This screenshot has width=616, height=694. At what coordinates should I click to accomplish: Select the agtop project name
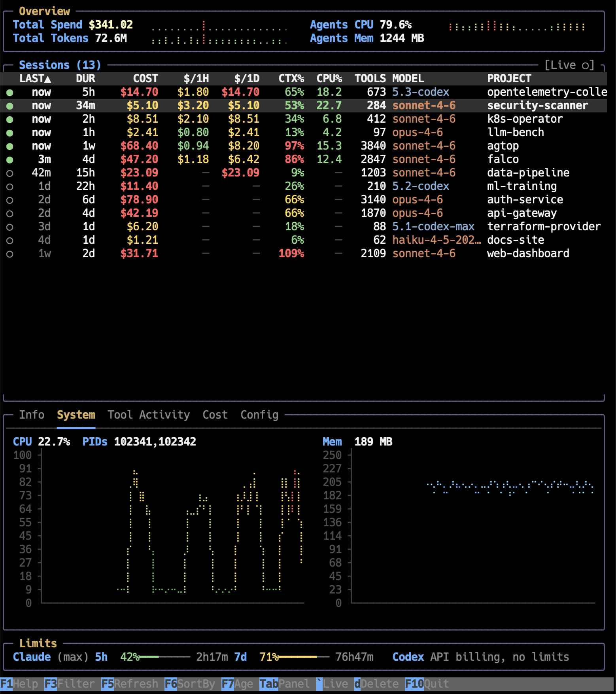[503, 146]
